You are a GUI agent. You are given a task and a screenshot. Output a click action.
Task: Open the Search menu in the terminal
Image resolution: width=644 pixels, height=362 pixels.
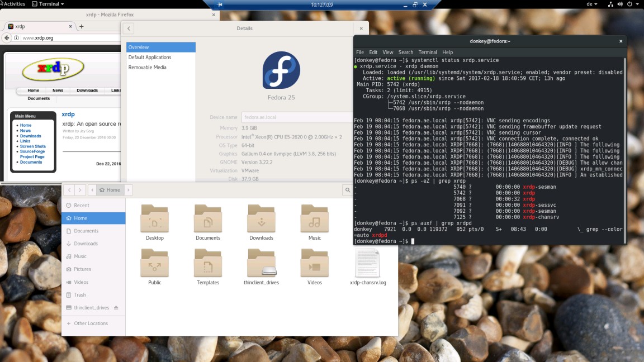click(x=405, y=52)
